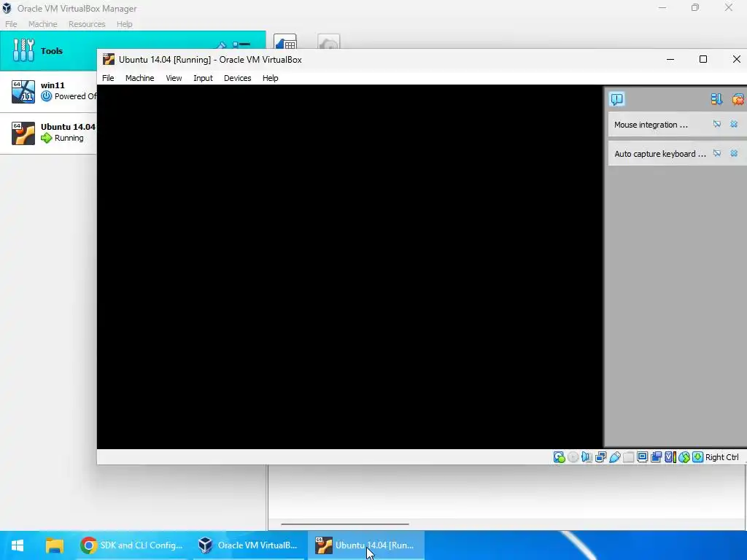The width and height of the screenshot is (747, 560).
Task: Open Machine menu in VirtualBox Manager window
Action: tap(42, 24)
